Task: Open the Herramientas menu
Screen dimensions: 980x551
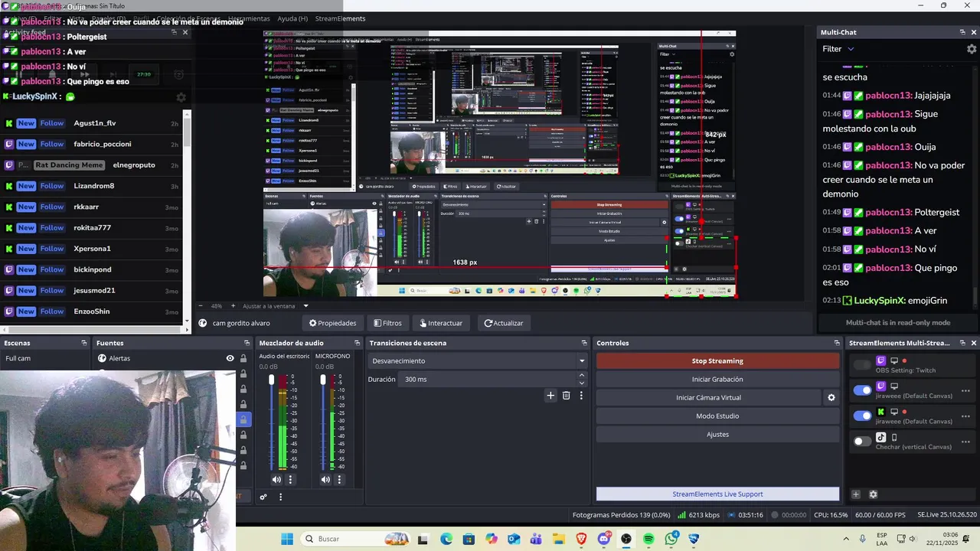Action: [249, 18]
